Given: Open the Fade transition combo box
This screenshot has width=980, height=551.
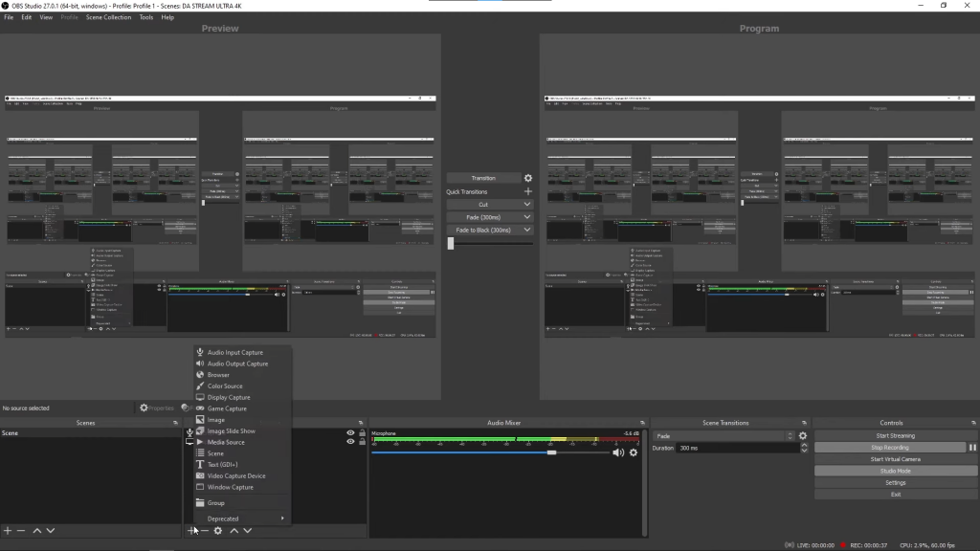Looking at the screenshot, I should 724,436.
